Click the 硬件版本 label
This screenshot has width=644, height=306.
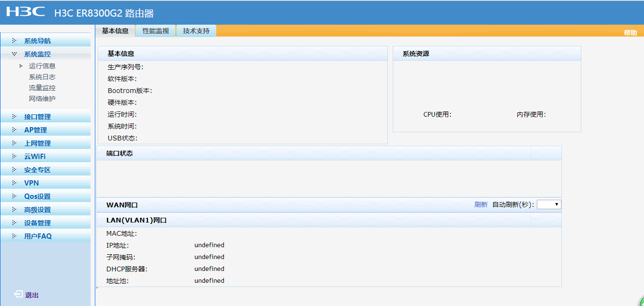tap(122, 102)
